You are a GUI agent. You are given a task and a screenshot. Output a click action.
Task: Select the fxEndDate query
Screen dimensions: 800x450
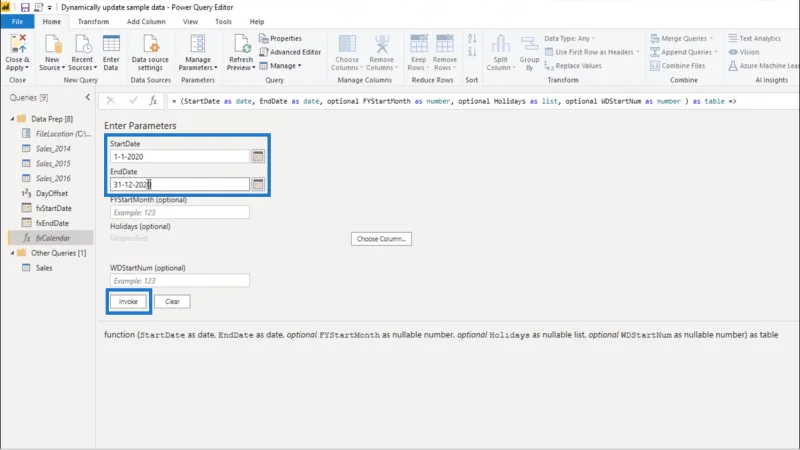coord(52,223)
